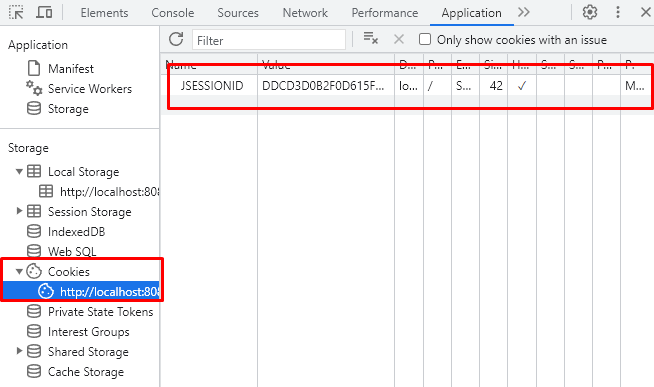Viewport: 654px width, 387px height.
Task: Collapse the Cookies tree node
Action: [19, 271]
